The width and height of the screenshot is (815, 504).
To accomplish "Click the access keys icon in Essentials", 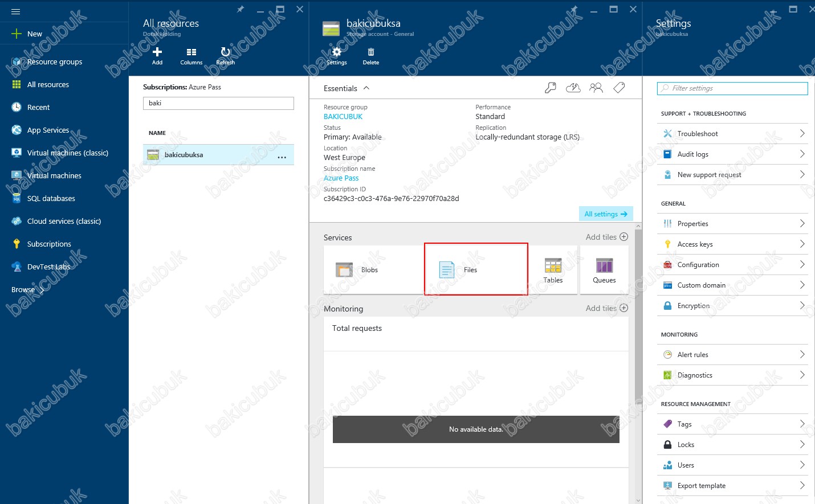I will (551, 88).
